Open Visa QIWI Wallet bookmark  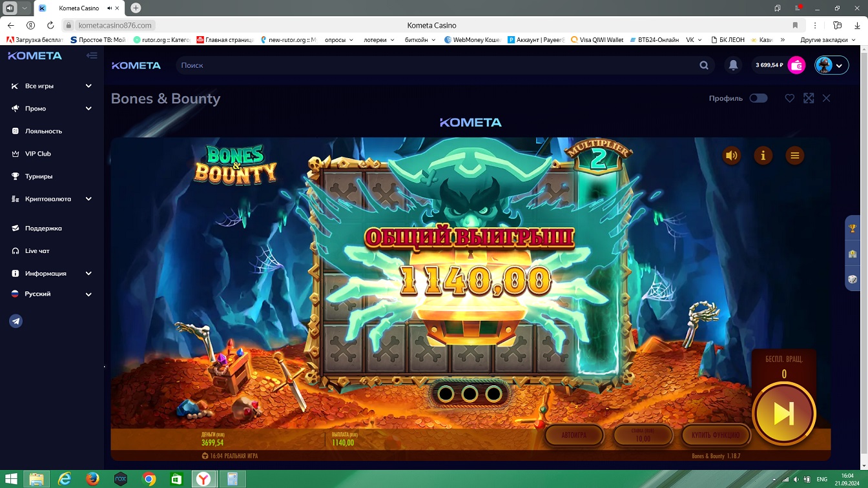pos(597,39)
